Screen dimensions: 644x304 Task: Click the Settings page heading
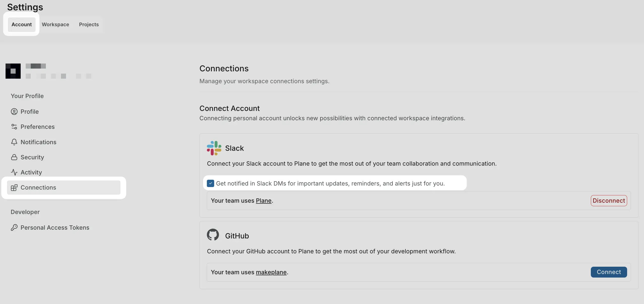[x=25, y=7]
